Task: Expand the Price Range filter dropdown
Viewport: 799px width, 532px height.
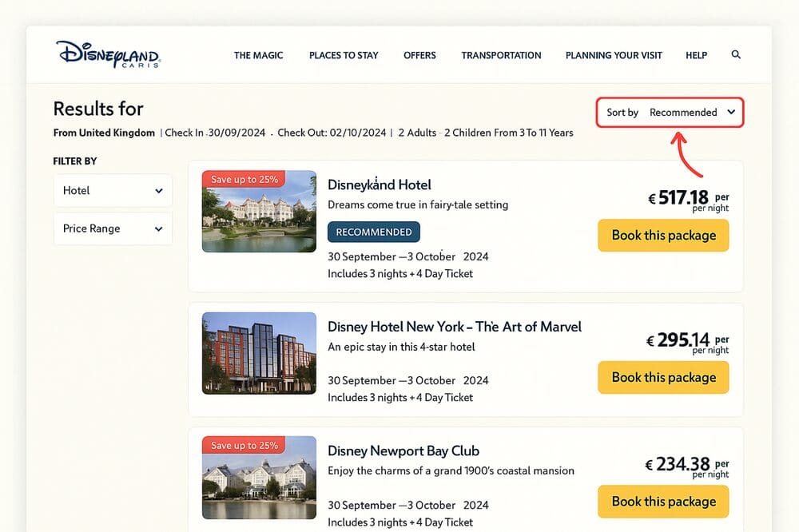Action: [113, 228]
